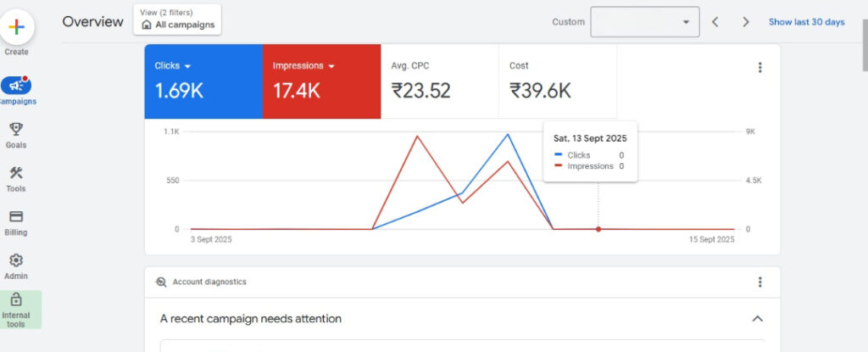Go to next date range arrow

[x=746, y=22]
